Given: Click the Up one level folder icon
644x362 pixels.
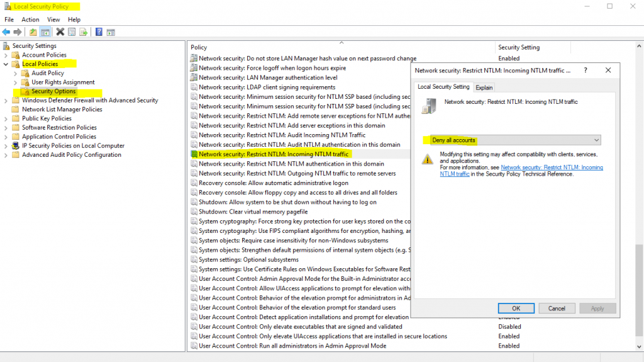Looking at the screenshot, I should click(33, 32).
